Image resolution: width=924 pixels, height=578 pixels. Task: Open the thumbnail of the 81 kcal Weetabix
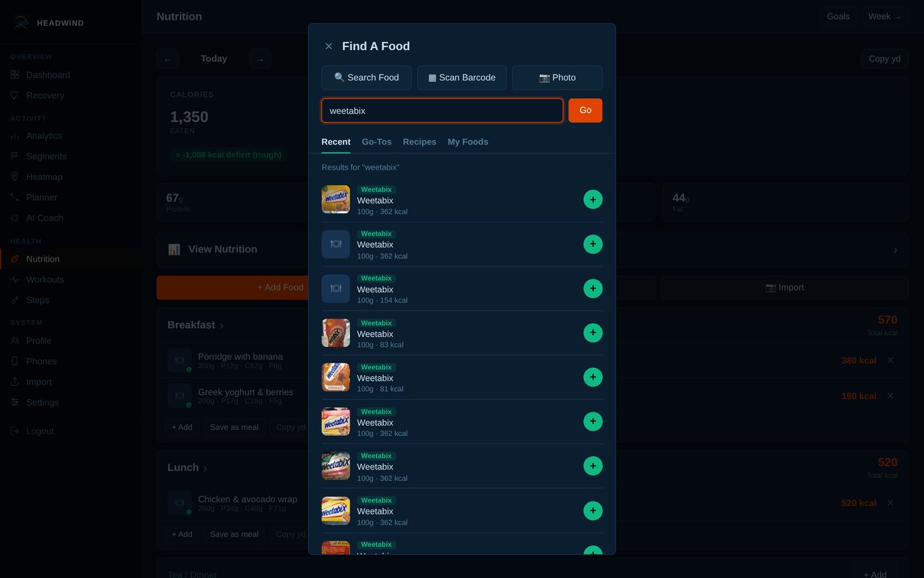point(336,377)
